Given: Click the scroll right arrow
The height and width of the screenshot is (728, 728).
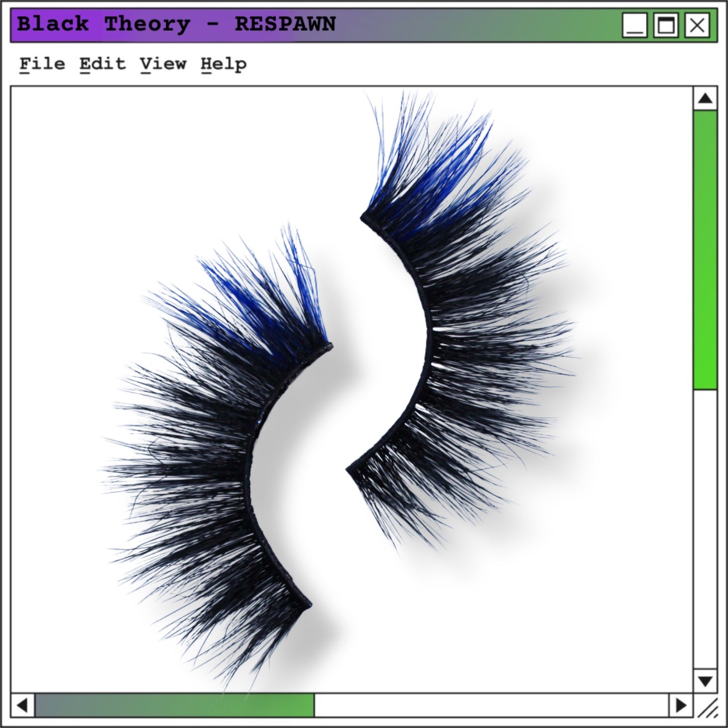Looking at the screenshot, I should [681, 705].
